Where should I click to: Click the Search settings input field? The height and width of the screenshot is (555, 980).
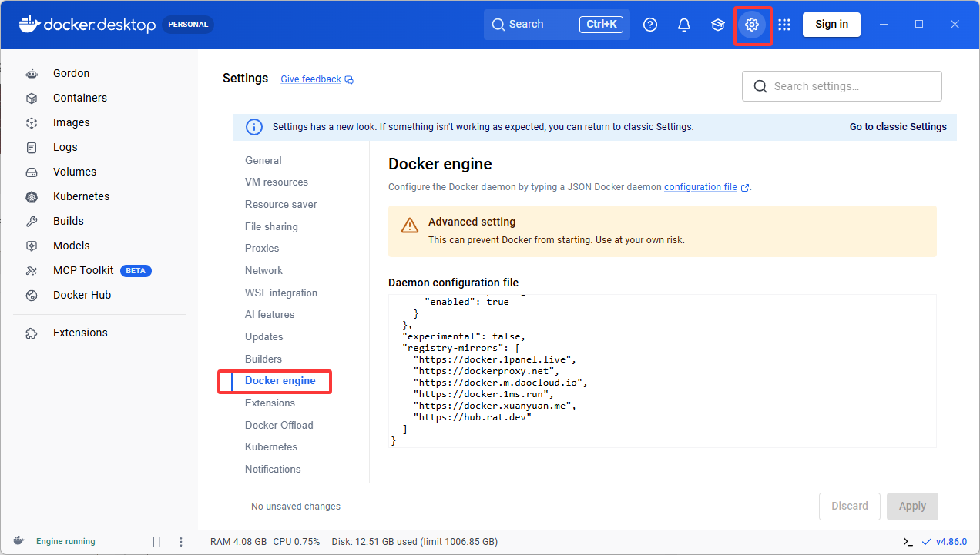click(842, 86)
